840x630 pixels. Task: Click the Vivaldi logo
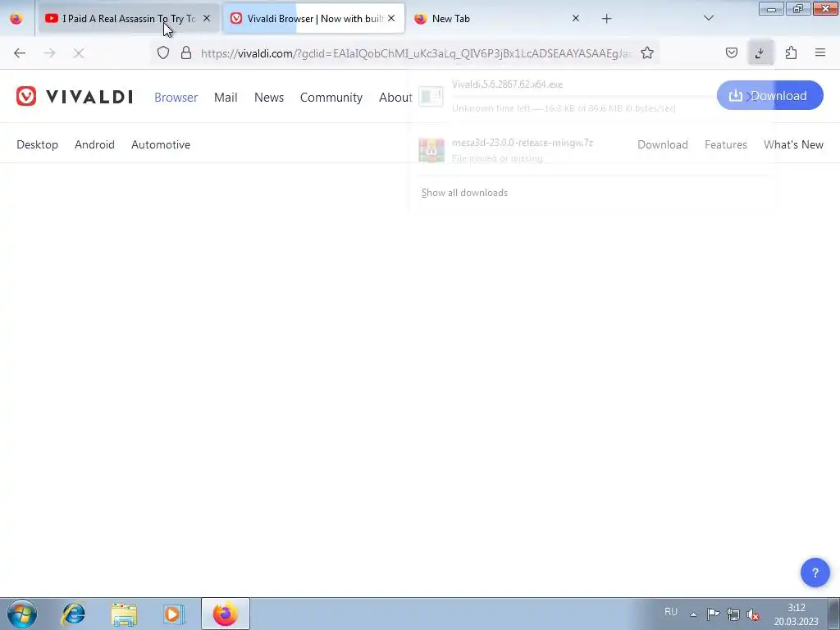coord(75,97)
